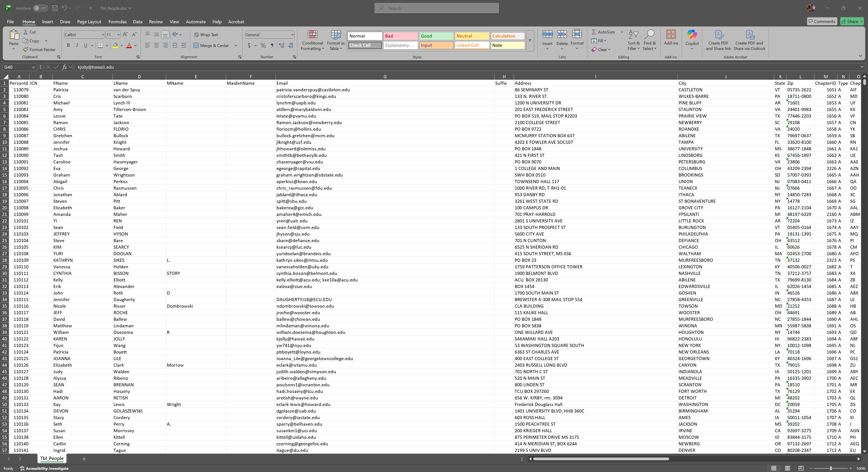Toggle the AutoSave switch
Screen dimensions: 868x472
pyautogui.click(x=41, y=8)
